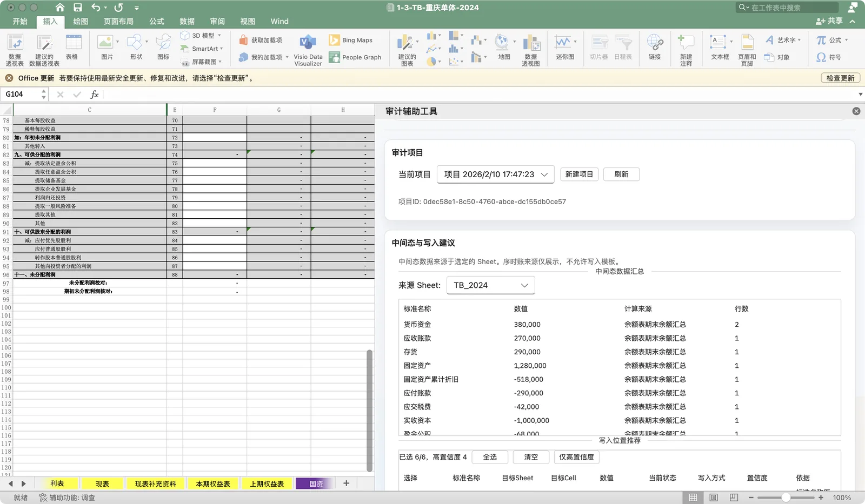Click the G104 name box

(x=22, y=94)
